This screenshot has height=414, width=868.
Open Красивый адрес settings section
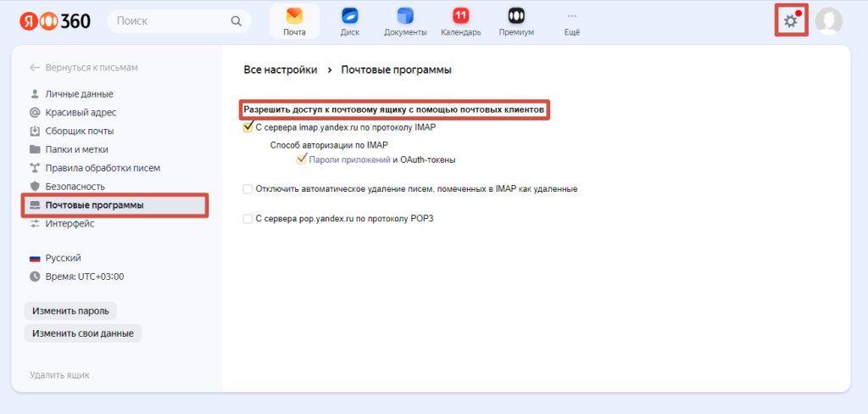[81, 113]
